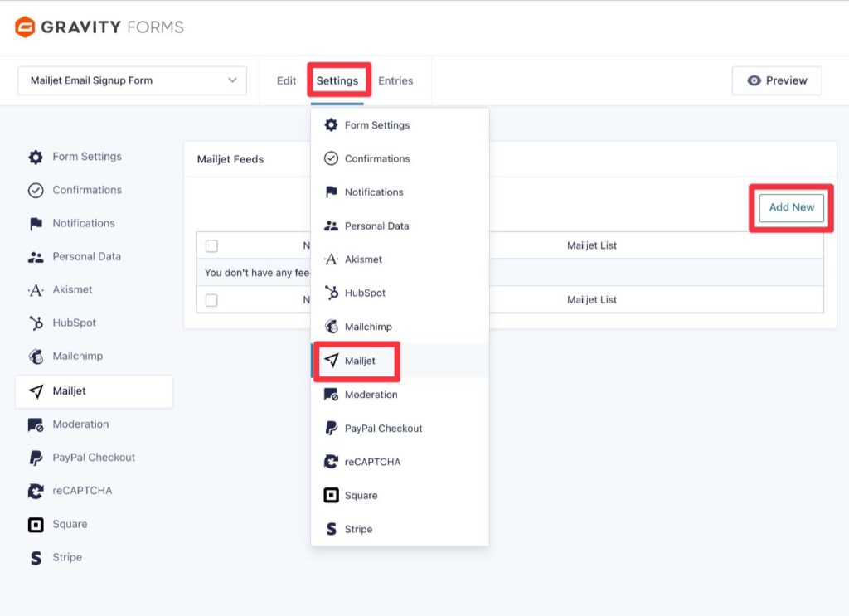Image resolution: width=849 pixels, height=616 pixels.
Task: Click the Stripe icon in dropdown menu
Action: (x=331, y=529)
